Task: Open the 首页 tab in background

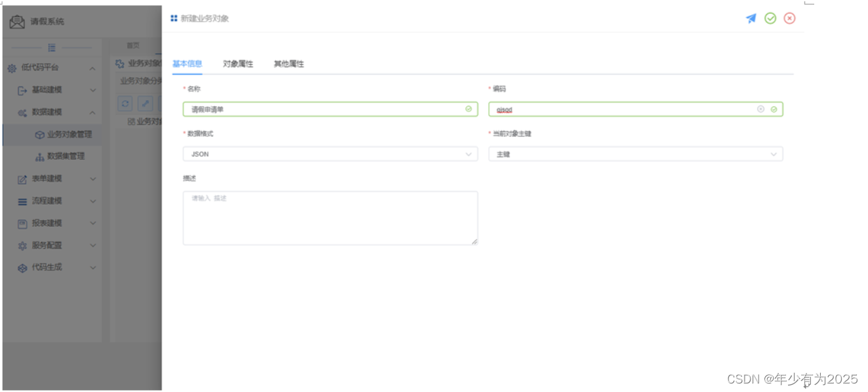Action: tap(133, 46)
